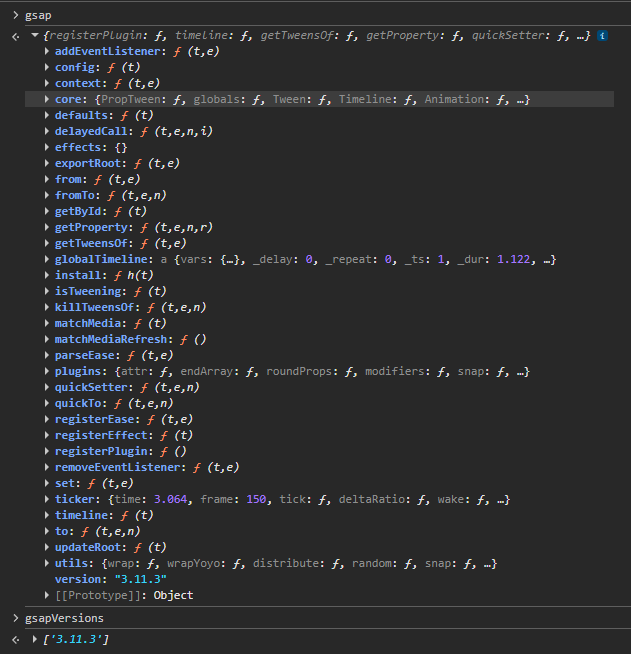The image size is (631, 654).
Task: Select the version string value "3.11.3"
Action: pyautogui.click(x=139, y=579)
